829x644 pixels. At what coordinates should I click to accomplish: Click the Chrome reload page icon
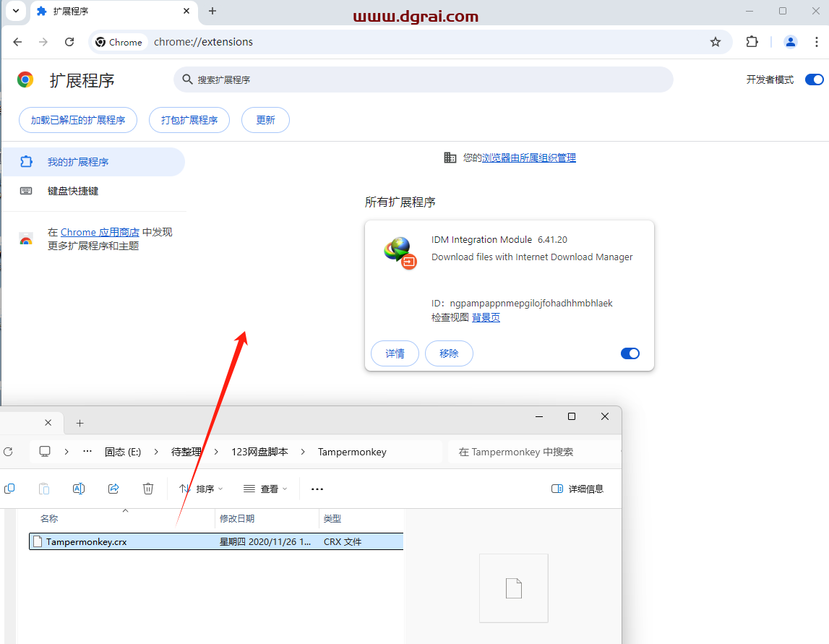click(x=69, y=42)
